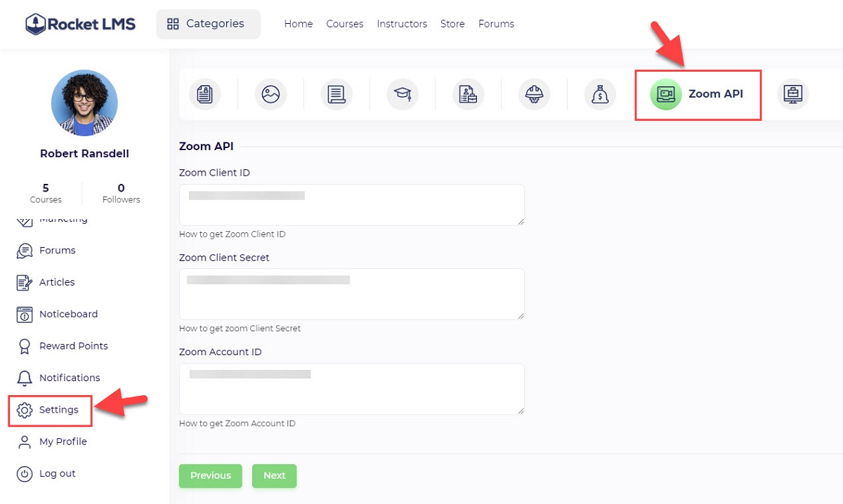Viewport: 843px width, 504px height.
Task: Open the Categories dropdown
Action: (x=208, y=24)
